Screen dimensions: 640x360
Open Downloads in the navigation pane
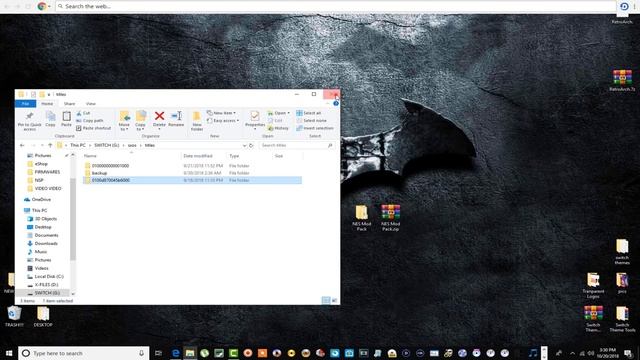(x=46, y=244)
